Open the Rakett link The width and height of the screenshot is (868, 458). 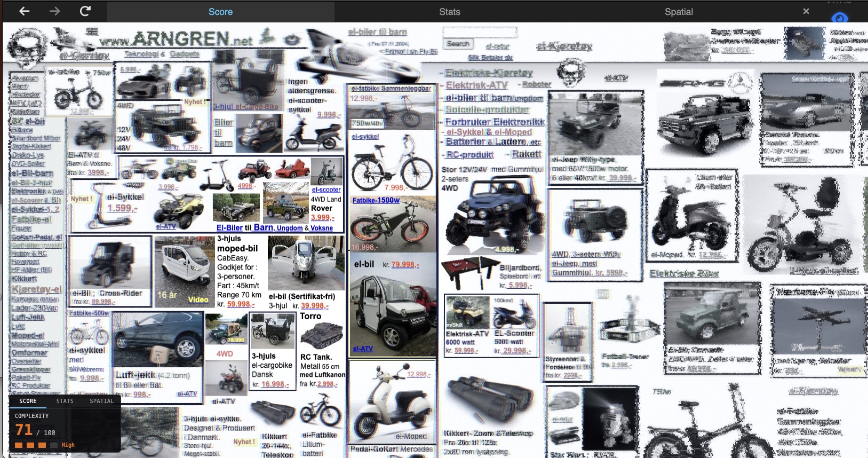click(x=527, y=154)
